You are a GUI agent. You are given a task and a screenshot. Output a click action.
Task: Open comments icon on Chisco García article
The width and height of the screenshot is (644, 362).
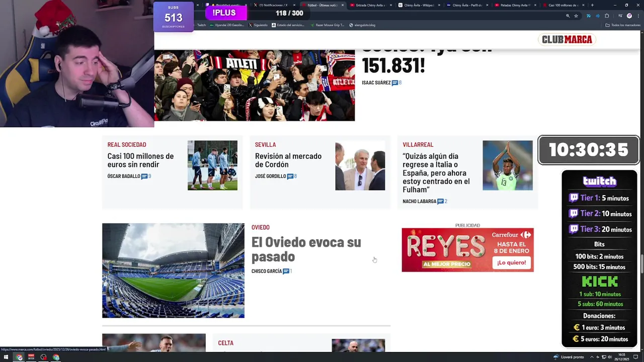click(286, 271)
